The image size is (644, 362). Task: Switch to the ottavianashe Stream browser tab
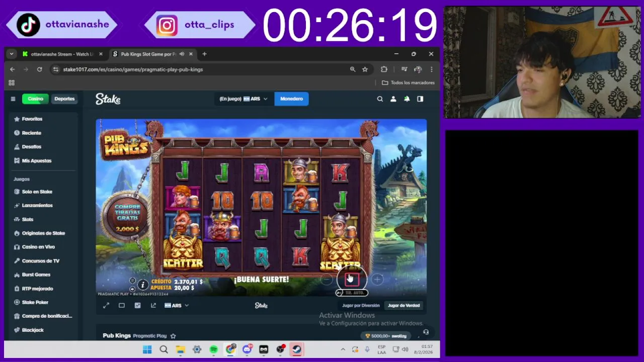tap(62, 54)
